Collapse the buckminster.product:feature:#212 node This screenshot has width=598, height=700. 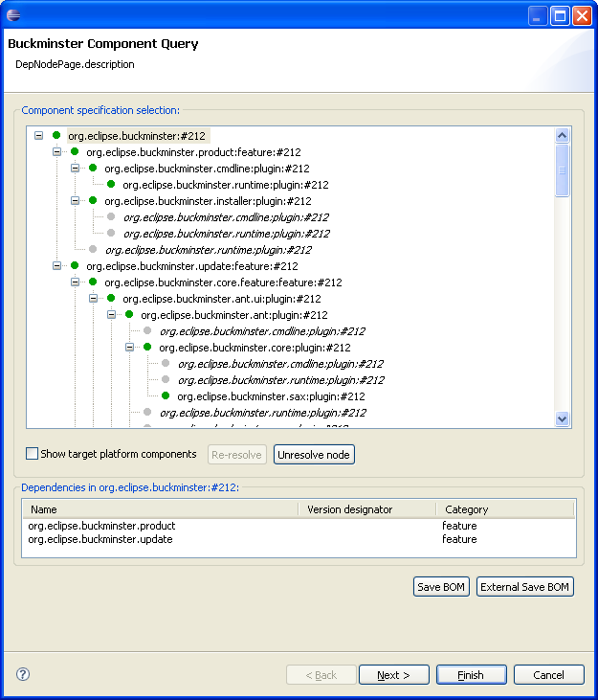[x=57, y=152]
